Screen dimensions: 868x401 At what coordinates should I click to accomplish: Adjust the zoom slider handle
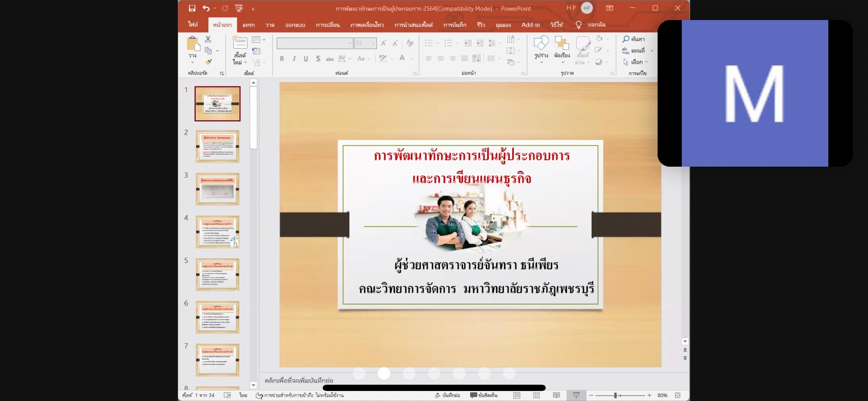[615, 395]
